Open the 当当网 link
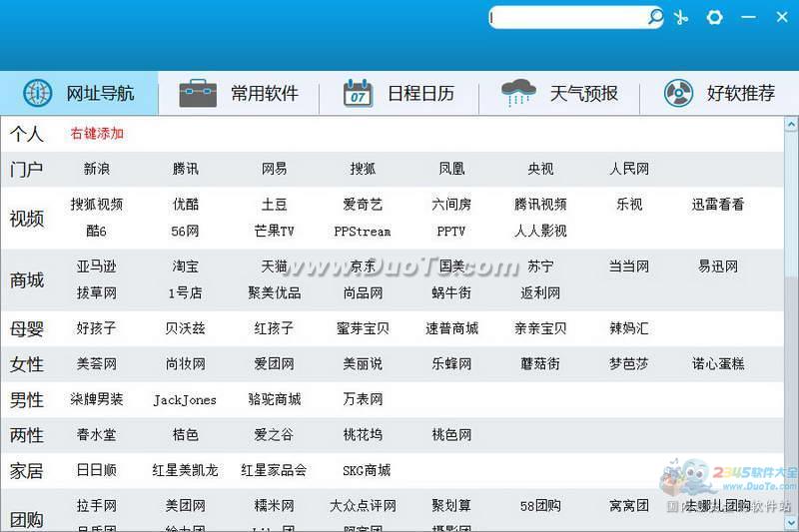Viewport: 799px width, 532px height. pyautogui.click(x=629, y=266)
